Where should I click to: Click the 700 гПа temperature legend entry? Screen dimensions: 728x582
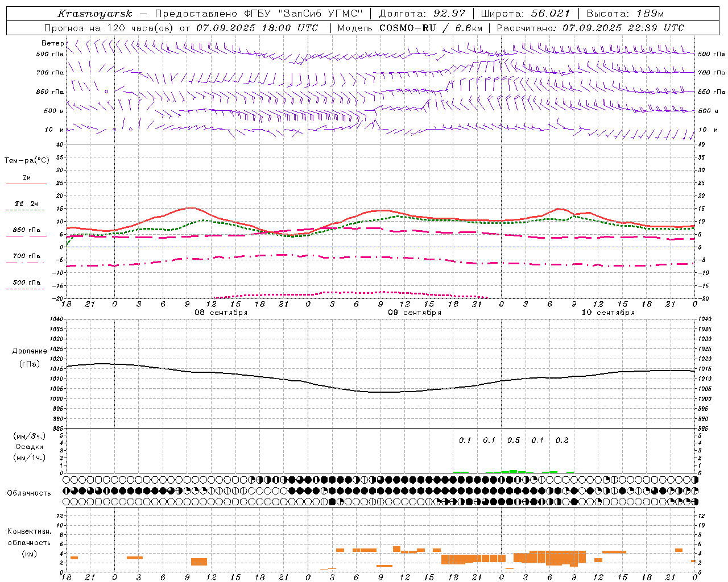[27, 256]
